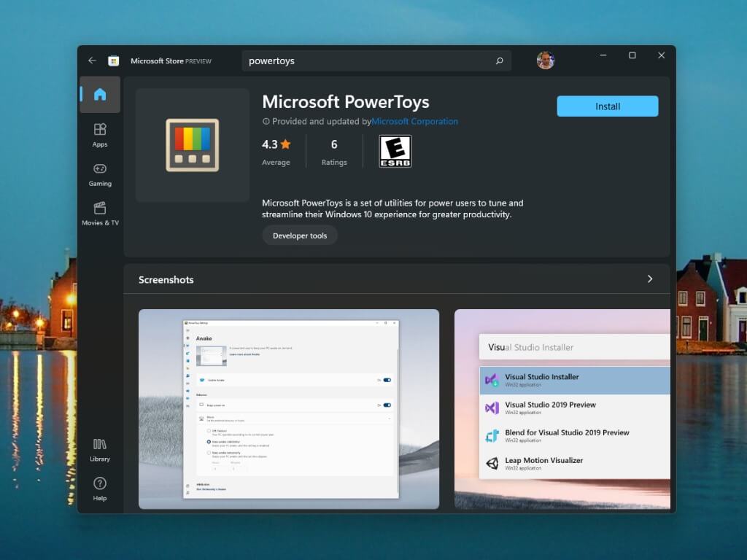Open the Microsoft Corporation publisher link

pos(414,122)
